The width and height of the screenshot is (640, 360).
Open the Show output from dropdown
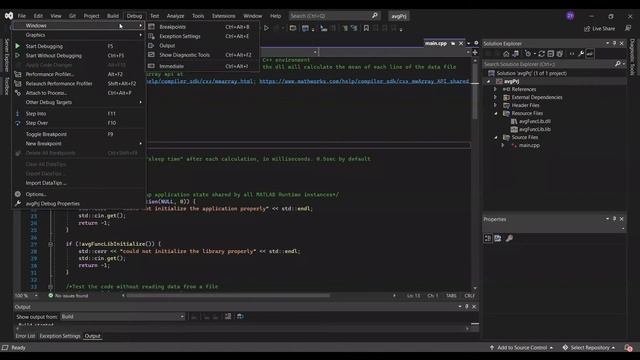click(123, 317)
